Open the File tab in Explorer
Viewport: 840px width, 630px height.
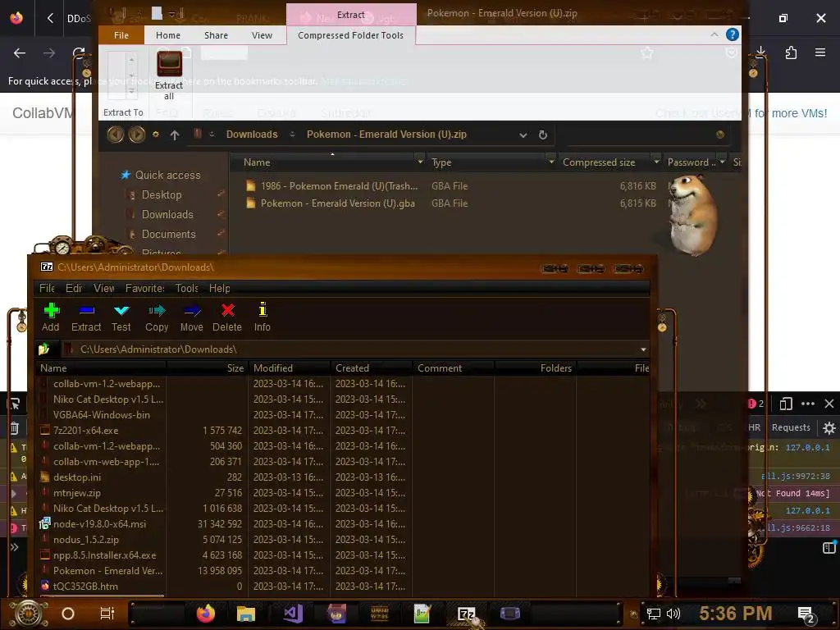(121, 35)
